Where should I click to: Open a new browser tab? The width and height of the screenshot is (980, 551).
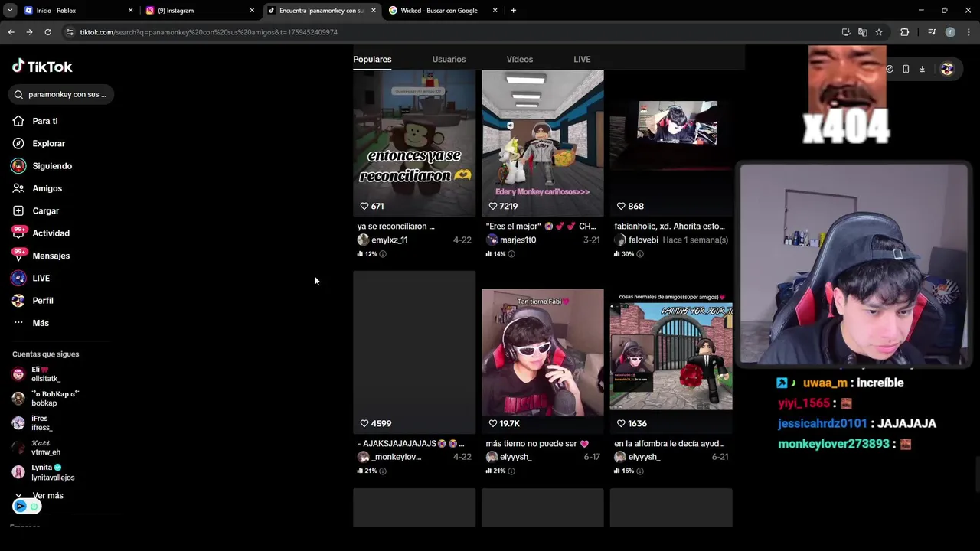tap(513, 11)
